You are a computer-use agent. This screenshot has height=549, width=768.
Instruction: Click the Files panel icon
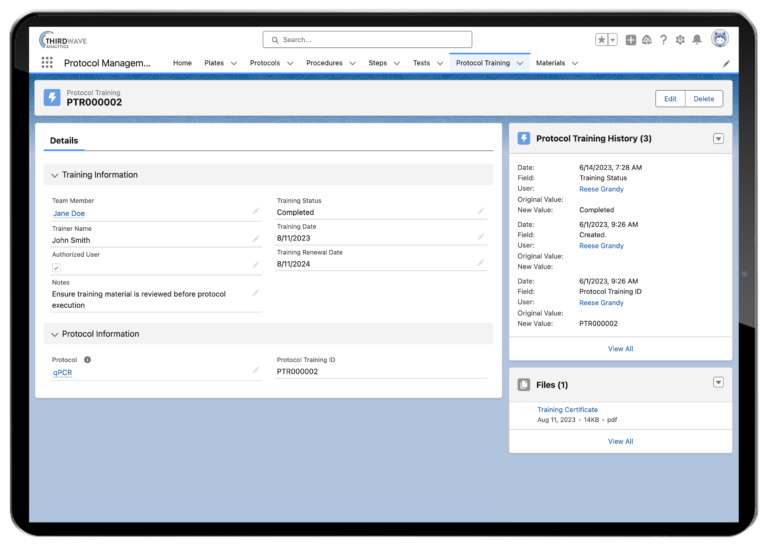[524, 384]
